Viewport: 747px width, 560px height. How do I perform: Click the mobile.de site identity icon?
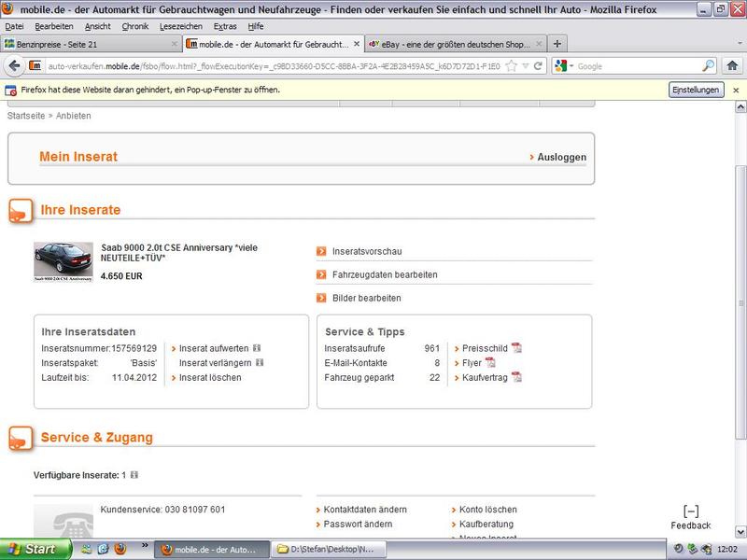coord(35,65)
